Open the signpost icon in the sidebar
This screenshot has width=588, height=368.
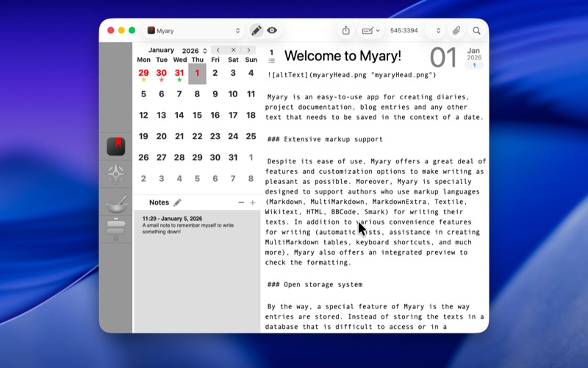click(x=116, y=229)
